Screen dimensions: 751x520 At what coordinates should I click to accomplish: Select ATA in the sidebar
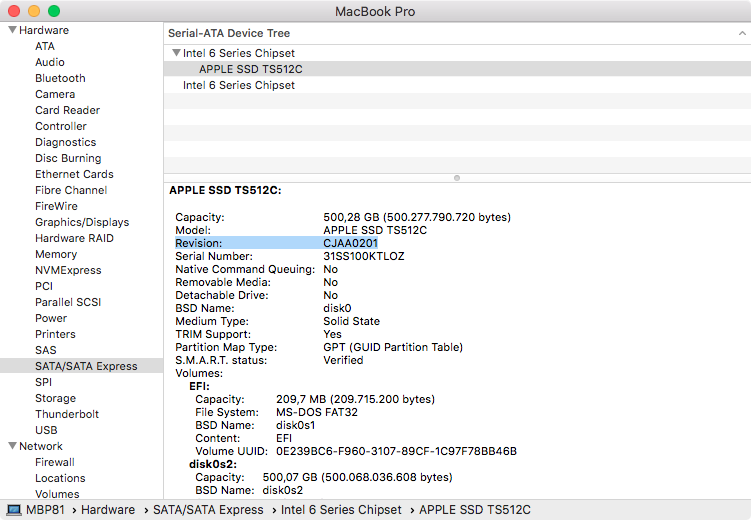tap(45, 46)
